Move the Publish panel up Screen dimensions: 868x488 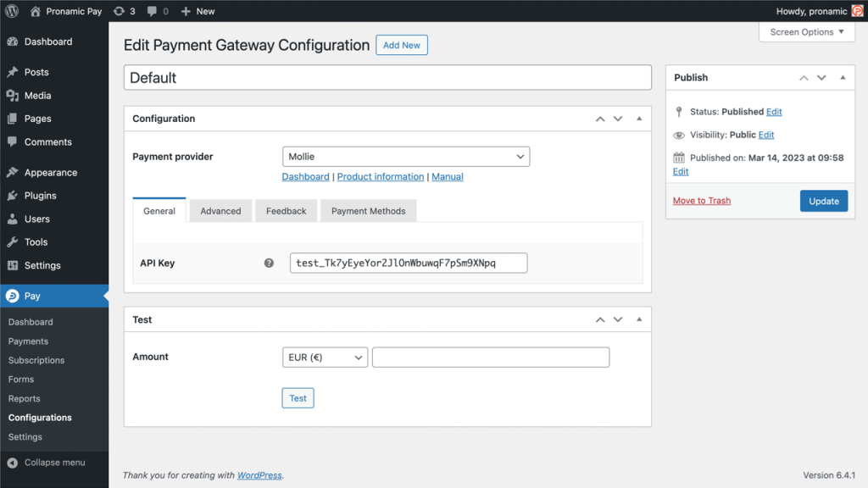804,78
